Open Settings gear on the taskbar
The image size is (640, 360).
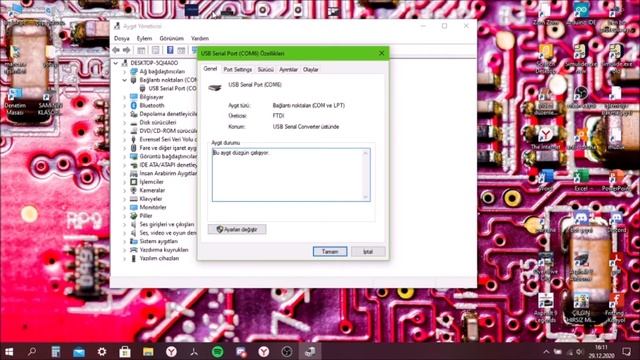click(x=102, y=351)
